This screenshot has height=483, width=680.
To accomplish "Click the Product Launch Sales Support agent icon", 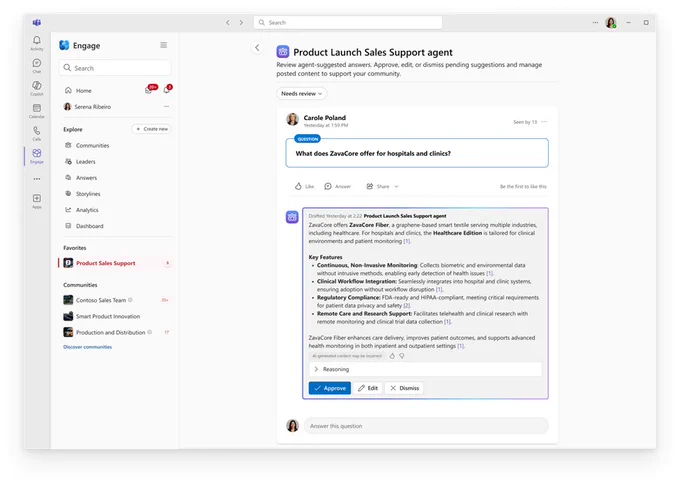I will (x=283, y=52).
